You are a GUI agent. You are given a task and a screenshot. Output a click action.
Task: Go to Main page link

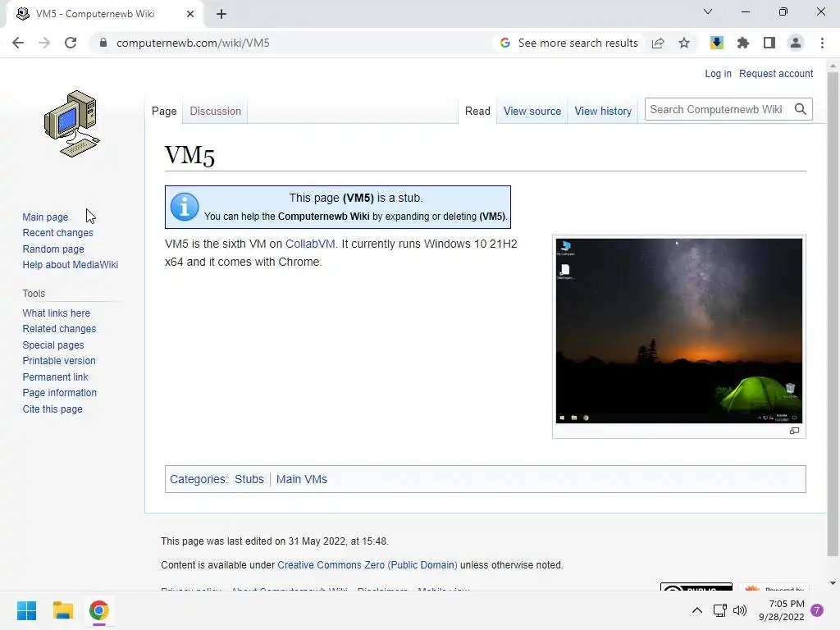point(45,217)
